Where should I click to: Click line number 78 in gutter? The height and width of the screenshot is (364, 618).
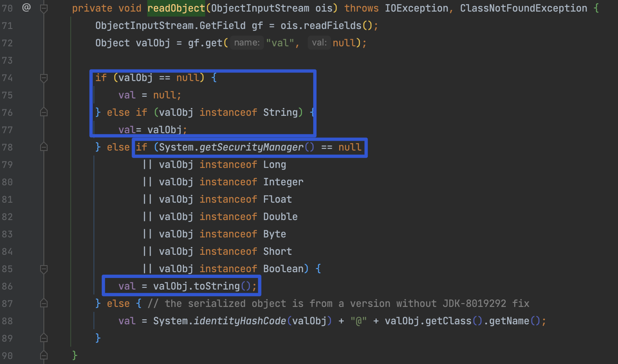(x=7, y=147)
